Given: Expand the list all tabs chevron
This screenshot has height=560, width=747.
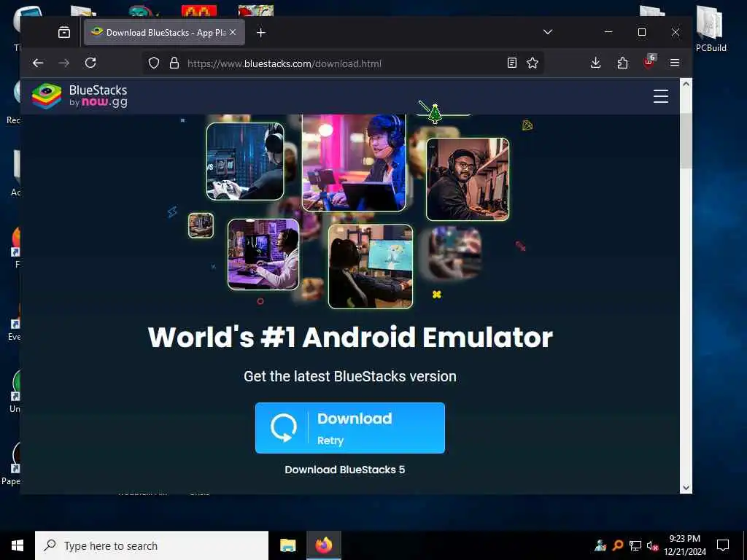Looking at the screenshot, I should tap(547, 32).
